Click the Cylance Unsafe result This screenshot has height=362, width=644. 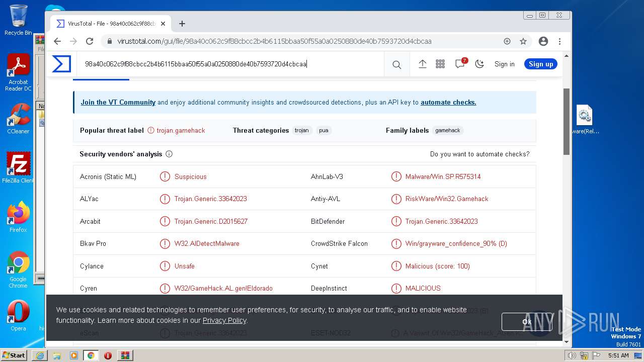pos(184,266)
